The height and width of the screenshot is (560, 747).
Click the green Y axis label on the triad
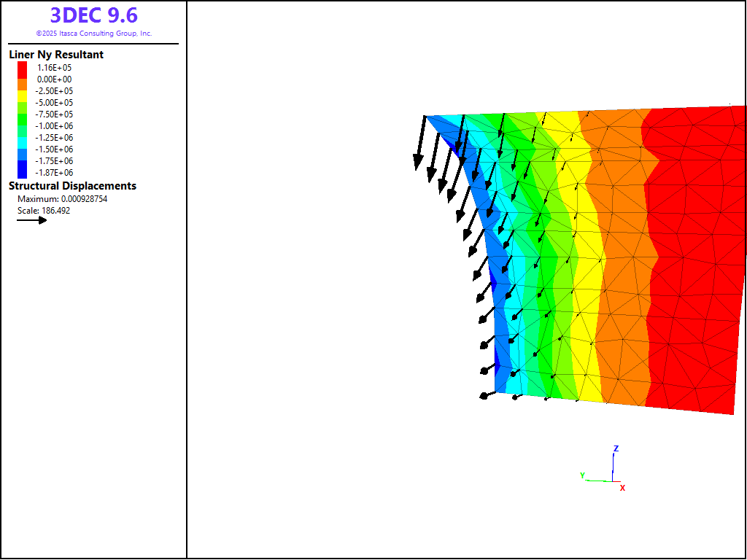coord(583,475)
